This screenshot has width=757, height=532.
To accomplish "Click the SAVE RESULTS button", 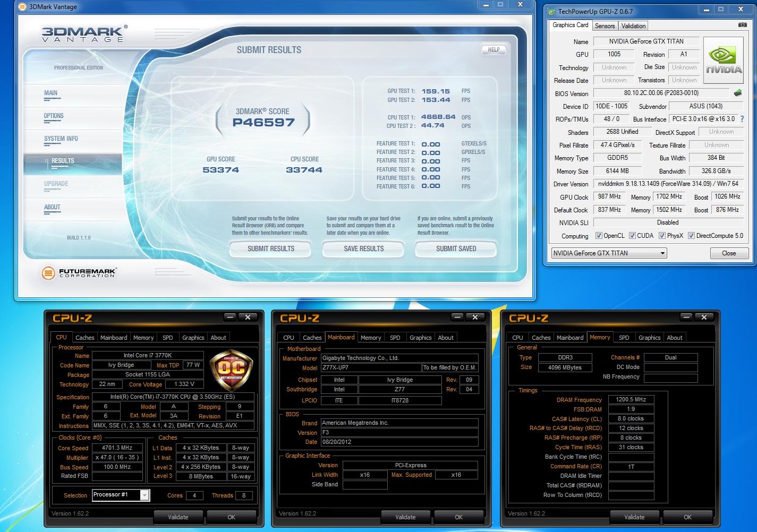I will [x=363, y=248].
